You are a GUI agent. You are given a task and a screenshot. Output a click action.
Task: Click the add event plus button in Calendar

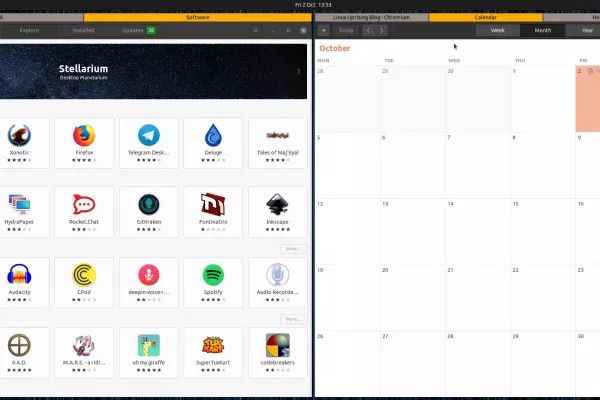(323, 30)
